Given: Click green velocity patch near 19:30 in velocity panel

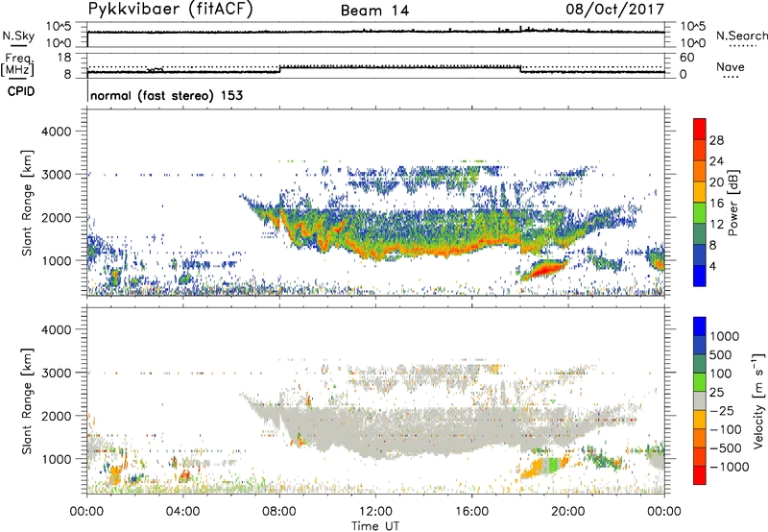Looking at the screenshot, I should (554, 465).
